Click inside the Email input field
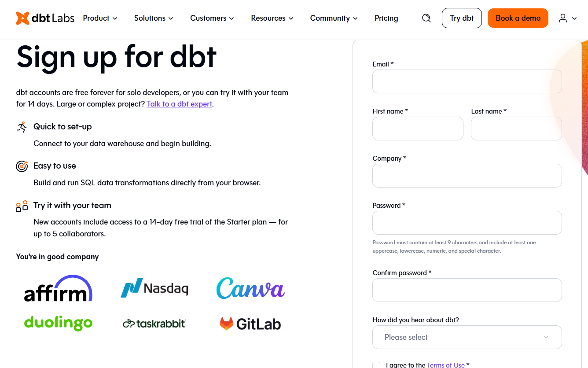The image size is (588, 368). coord(467,81)
